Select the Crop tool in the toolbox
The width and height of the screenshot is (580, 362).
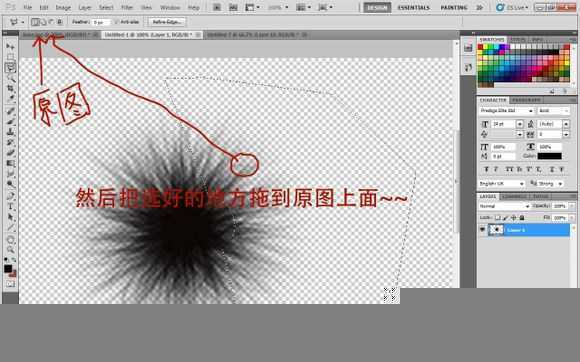(x=10, y=89)
